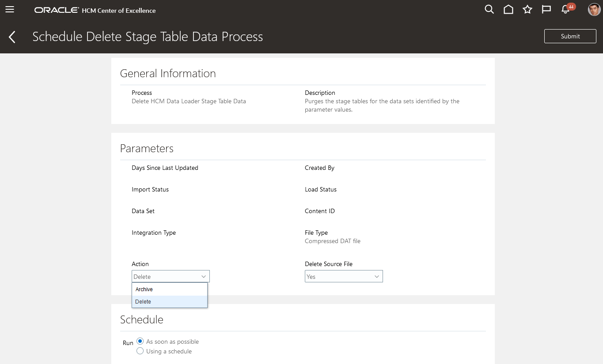This screenshot has width=603, height=364.
Task: Click the Delete Source File dropdown arrow
Action: [x=377, y=277]
